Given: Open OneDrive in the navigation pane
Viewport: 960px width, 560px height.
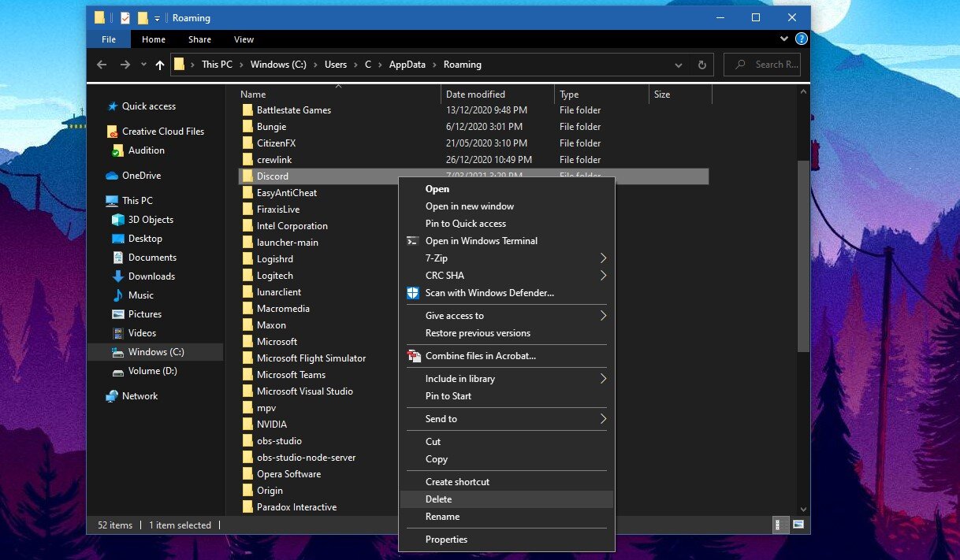Looking at the screenshot, I should pos(140,176).
